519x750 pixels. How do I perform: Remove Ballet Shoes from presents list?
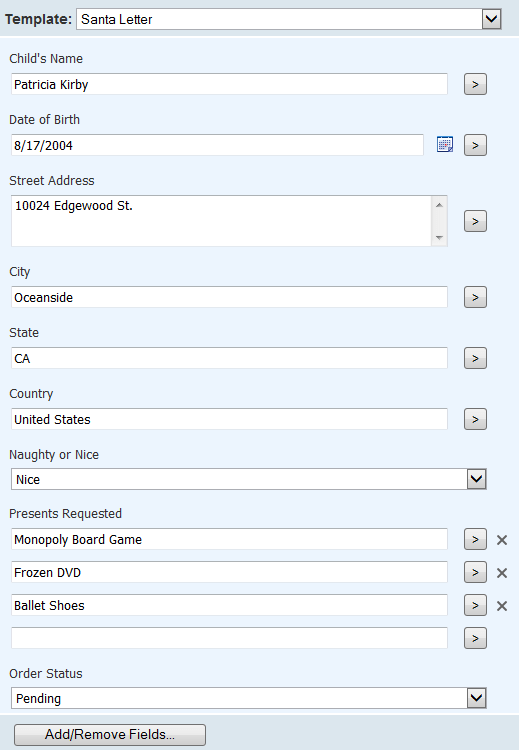coord(502,606)
